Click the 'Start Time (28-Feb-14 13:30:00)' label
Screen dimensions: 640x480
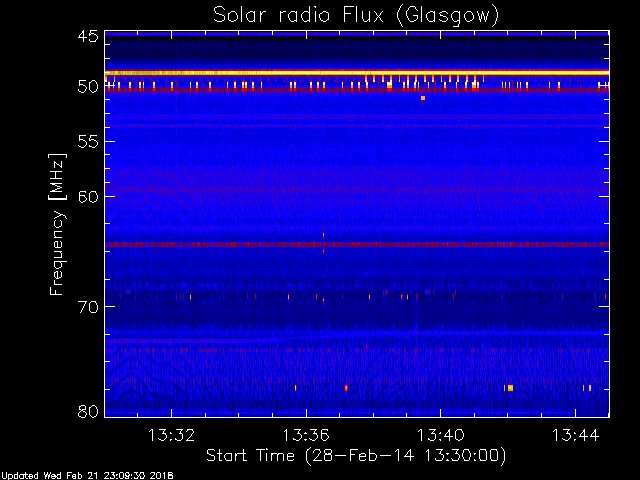[x=356, y=455]
